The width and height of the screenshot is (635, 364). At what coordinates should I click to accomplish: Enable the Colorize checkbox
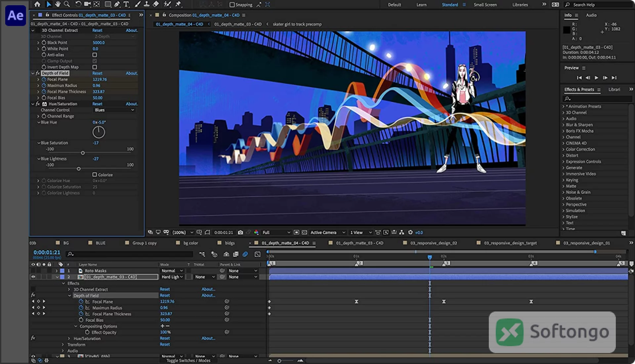[x=95, y=174]
